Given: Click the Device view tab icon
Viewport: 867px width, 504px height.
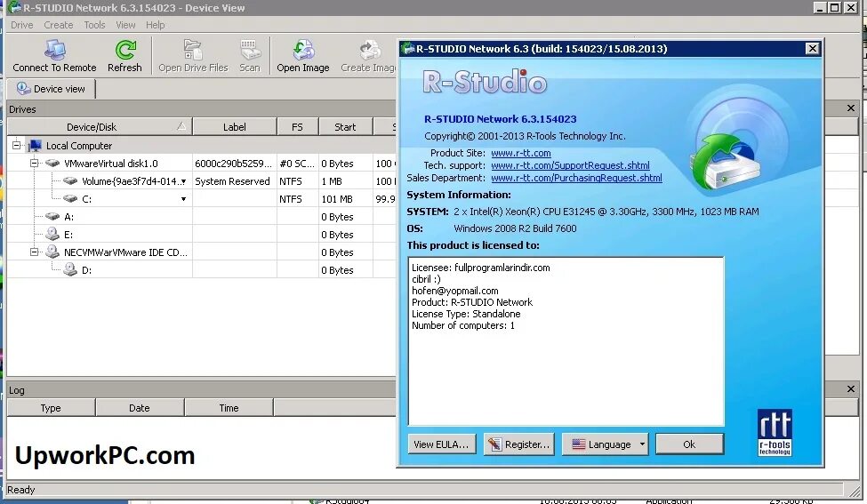Looking at the screenshot, I should coord(23,88).
